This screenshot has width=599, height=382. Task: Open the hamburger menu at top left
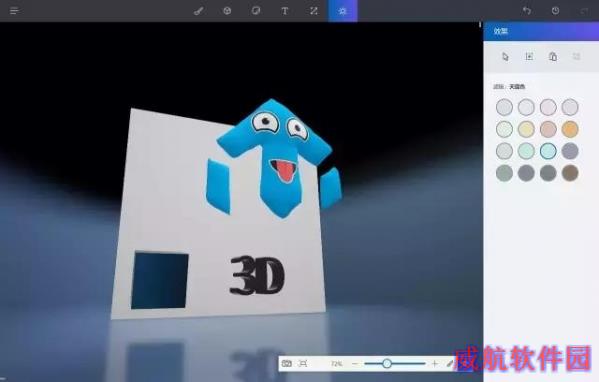tap(14, 11)
